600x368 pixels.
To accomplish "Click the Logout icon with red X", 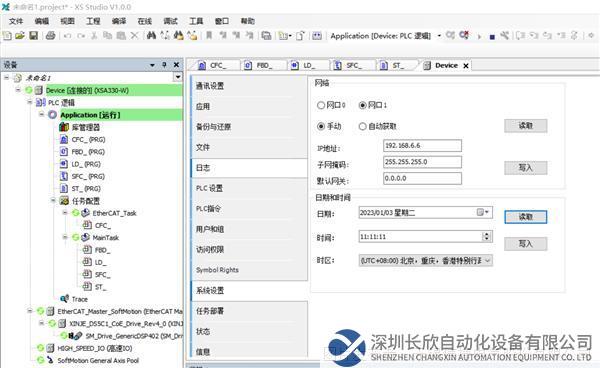I will [464, 36].
